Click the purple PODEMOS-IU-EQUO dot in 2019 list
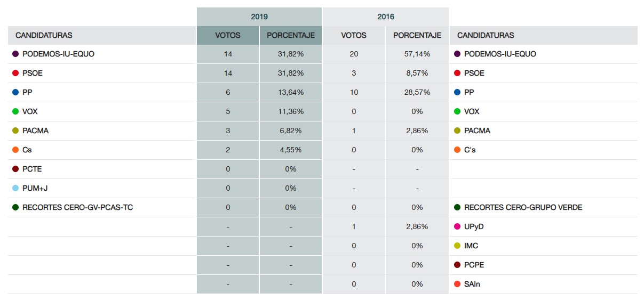This screenshot has height=301, width=644. pyautogui.click(x=15, y=54)
